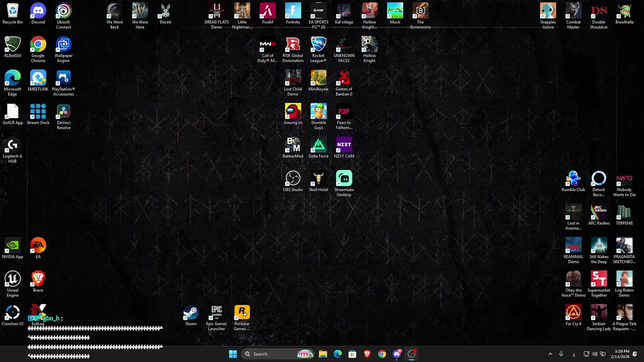
Task: Launch DaVinci Resolve shortcut
Action: (x=63, y=117)
